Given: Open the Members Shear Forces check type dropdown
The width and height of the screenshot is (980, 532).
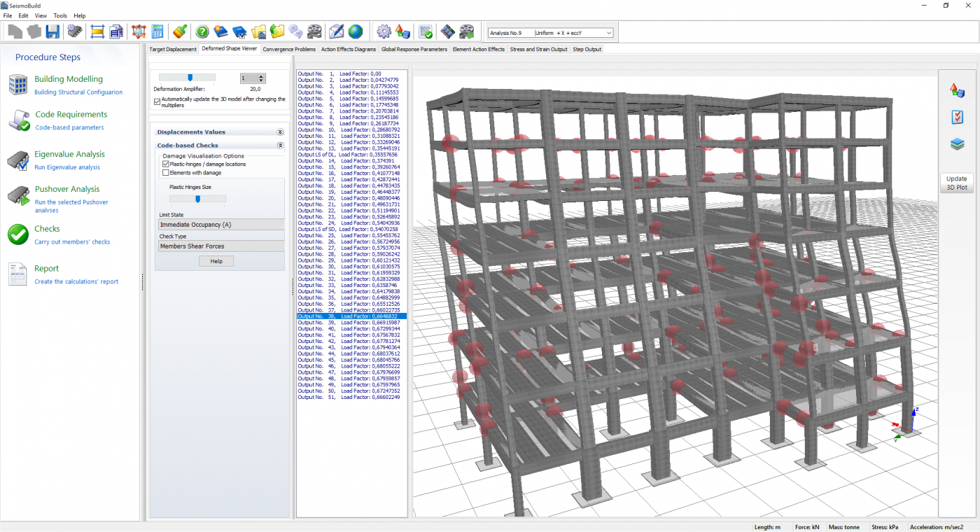Looking at the screenshot, I should point(221,246).
